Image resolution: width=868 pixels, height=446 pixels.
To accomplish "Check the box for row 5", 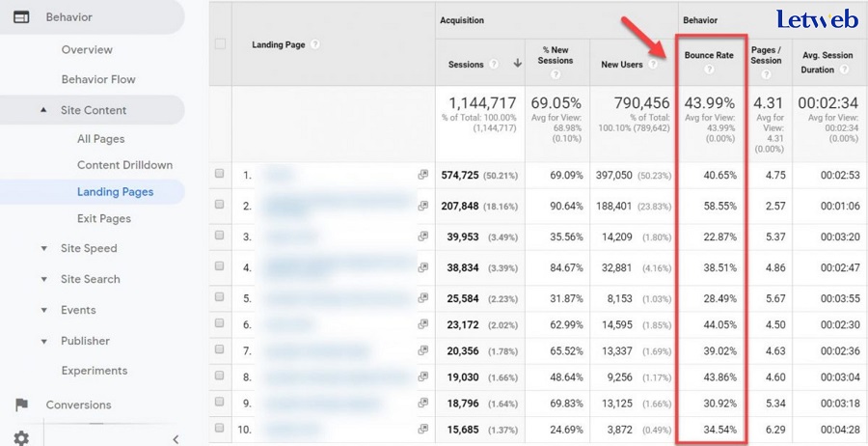I will coord(220,297).
